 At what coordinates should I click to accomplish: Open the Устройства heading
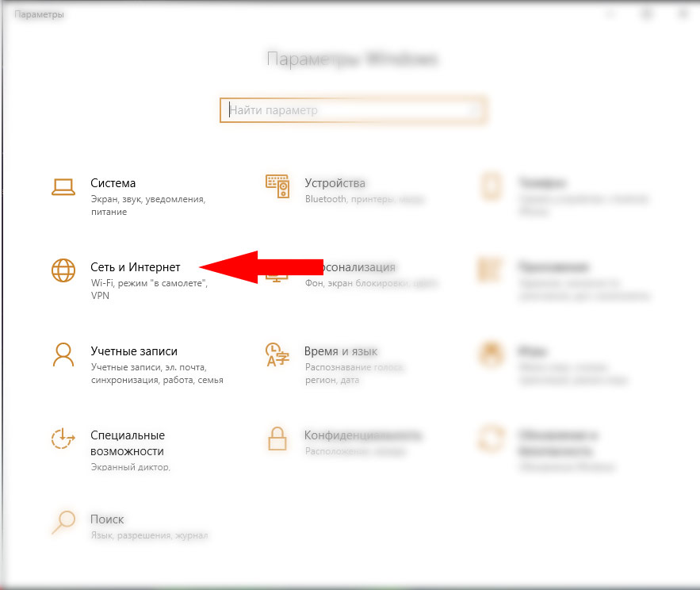335,183
